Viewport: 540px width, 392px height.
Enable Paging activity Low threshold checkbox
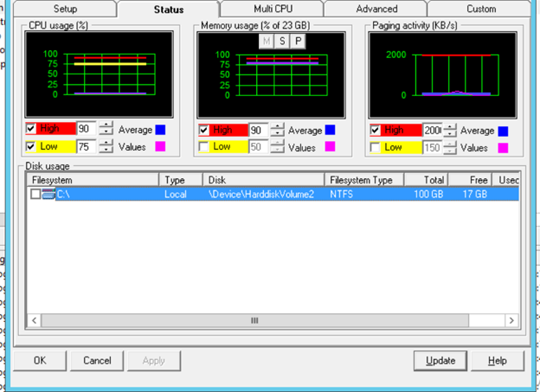coord(376,148)
